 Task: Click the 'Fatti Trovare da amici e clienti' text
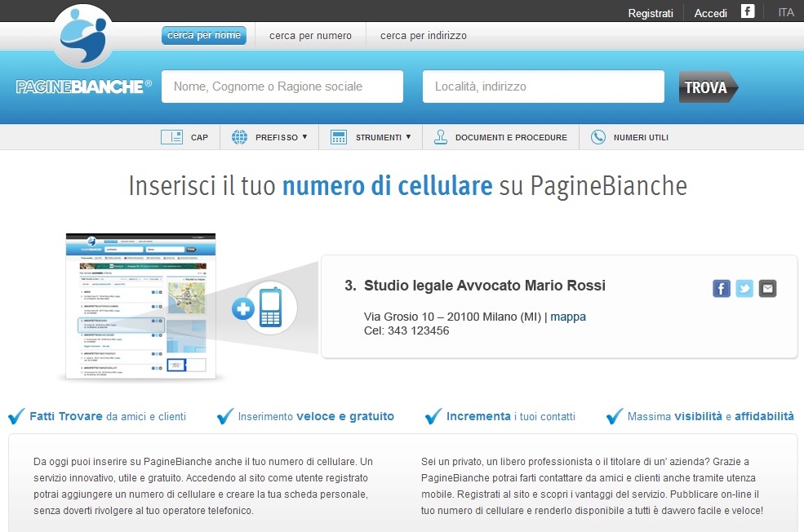(108, 416)
